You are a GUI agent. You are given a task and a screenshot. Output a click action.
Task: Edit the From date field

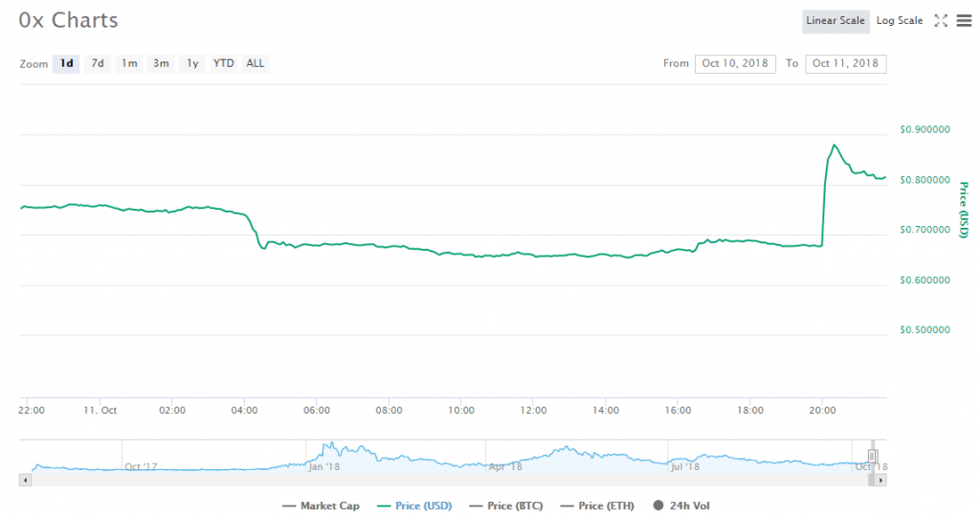coord(735,63)
